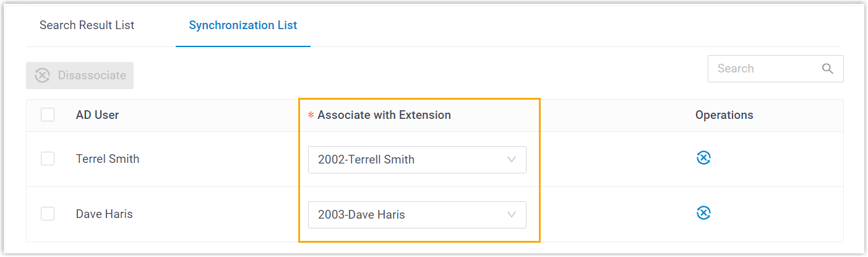Click the AD User column header

click(97, 115)
